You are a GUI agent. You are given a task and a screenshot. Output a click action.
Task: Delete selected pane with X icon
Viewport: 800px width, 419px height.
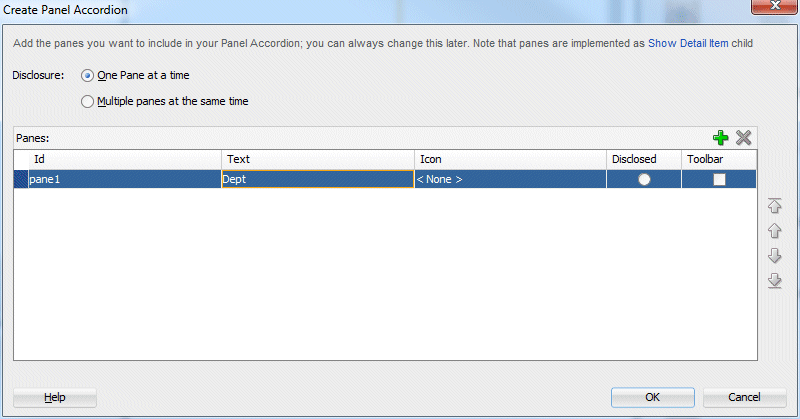743,138
